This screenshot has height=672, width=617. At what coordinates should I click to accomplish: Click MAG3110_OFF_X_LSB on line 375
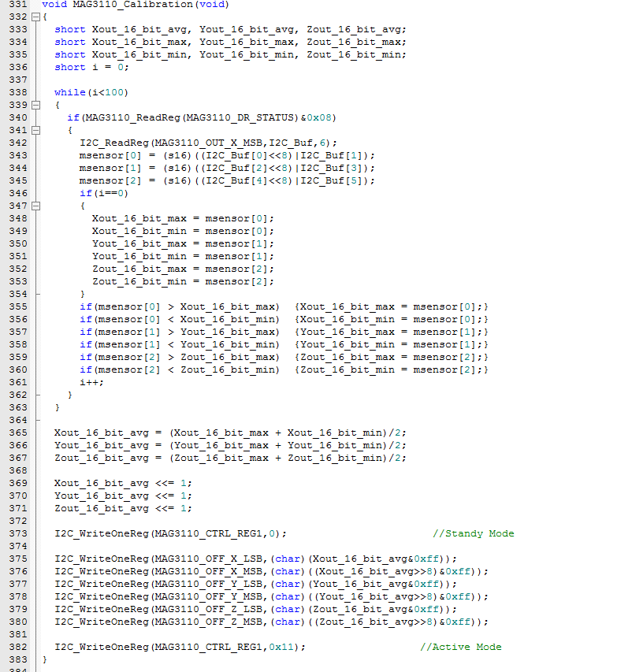(208, 559)
